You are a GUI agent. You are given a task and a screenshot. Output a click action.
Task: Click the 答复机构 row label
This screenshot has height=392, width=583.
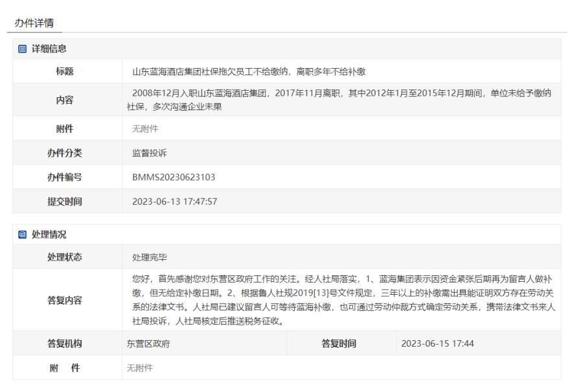(65, 343)
